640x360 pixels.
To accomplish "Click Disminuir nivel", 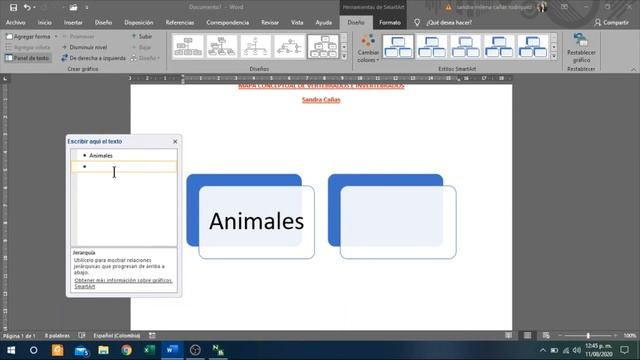I will pos(84,47).
